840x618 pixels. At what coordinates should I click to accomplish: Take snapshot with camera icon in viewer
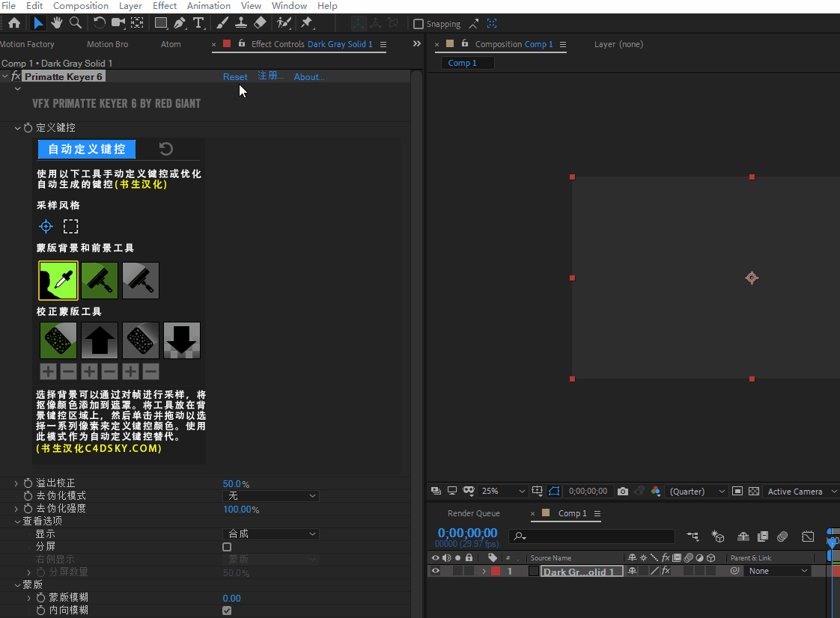coord(622,491)
